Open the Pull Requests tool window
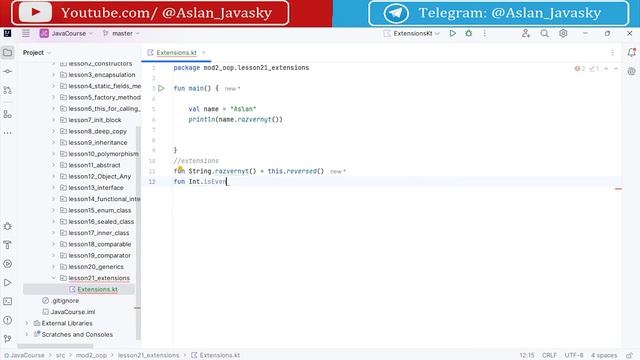 [x=7, y=90]
